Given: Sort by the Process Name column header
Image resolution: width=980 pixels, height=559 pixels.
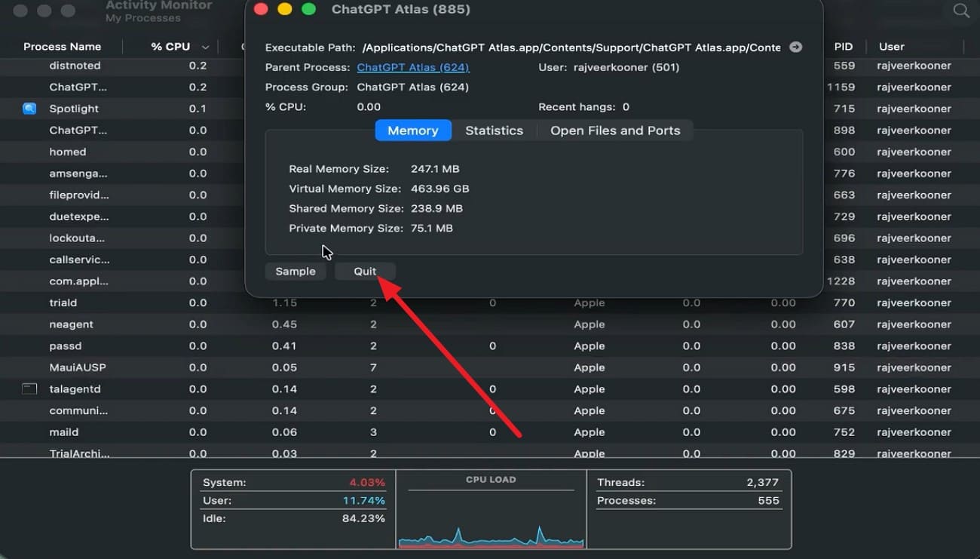Looking at the screenshot, I should click(62, 47).
